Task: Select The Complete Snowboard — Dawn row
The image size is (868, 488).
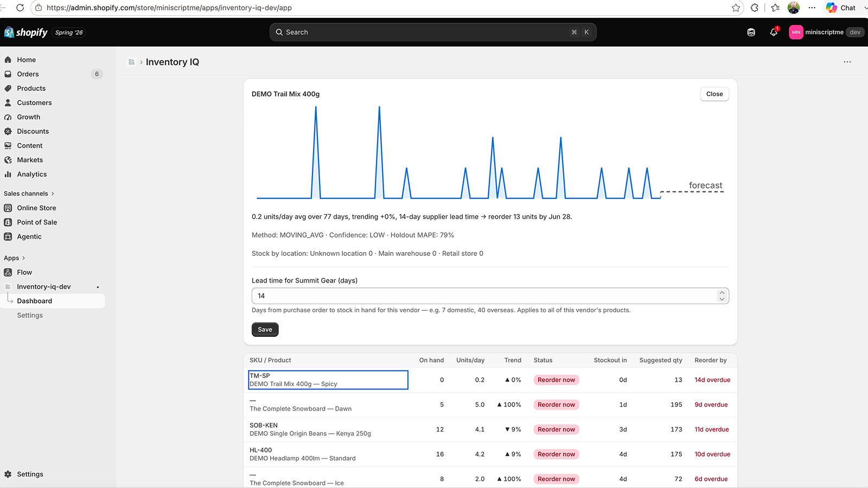Action: tap(490, 405)
